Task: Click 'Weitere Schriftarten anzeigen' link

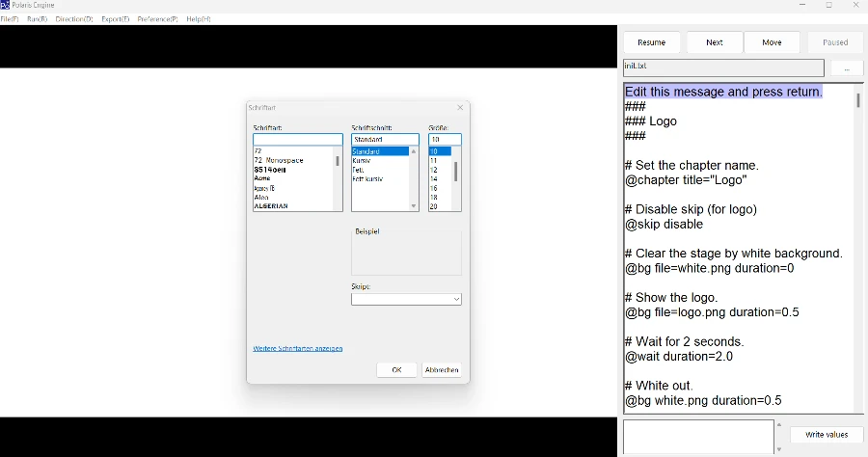Action: [297, 348]
